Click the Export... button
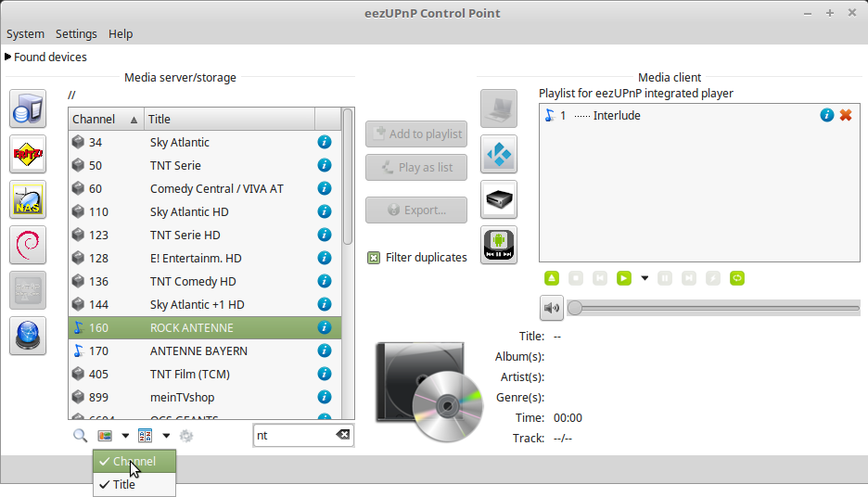This screenshot has width=868, height=497. tap(416, 210)
